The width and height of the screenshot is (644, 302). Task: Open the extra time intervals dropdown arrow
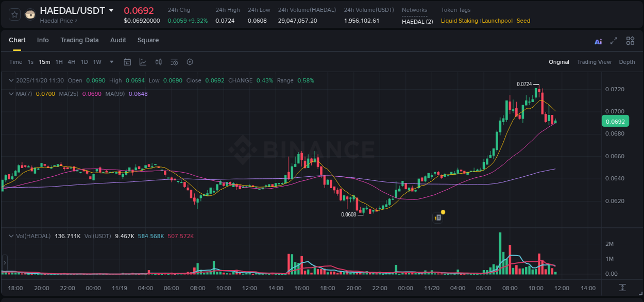pyautogui.click(x=111, y=62)
